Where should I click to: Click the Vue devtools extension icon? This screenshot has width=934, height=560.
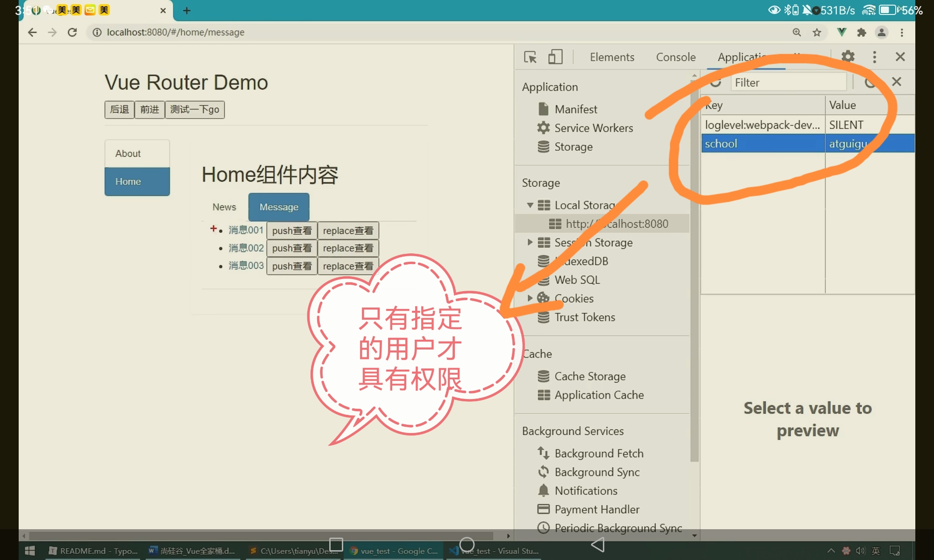(x=842, y=32)
